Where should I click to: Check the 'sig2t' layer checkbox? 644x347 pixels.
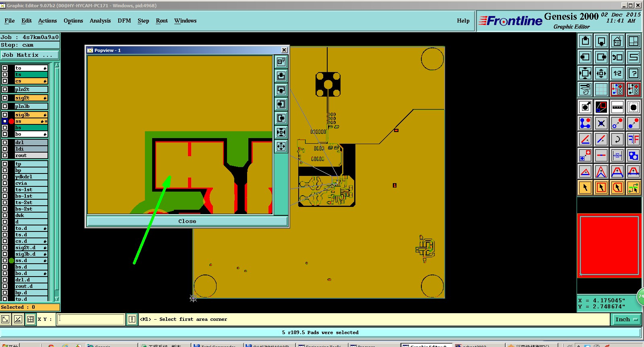5,98
